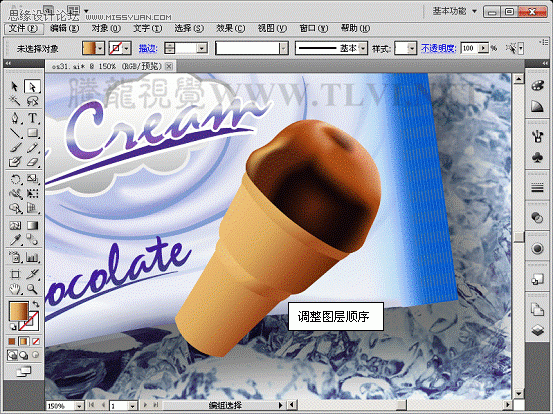Swap fill and stroke arrows

[36, 304]
